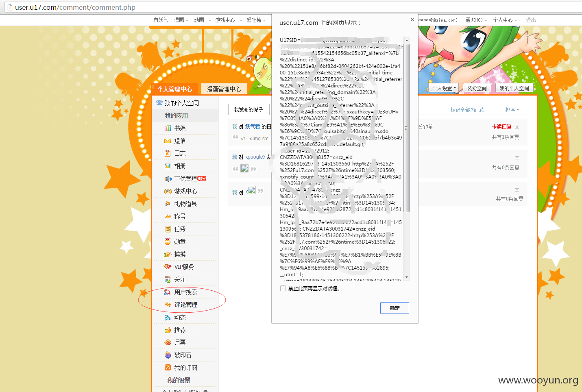Open 用户搜索 magnifier icon
The image size is (582, 392).
[168, 292]
